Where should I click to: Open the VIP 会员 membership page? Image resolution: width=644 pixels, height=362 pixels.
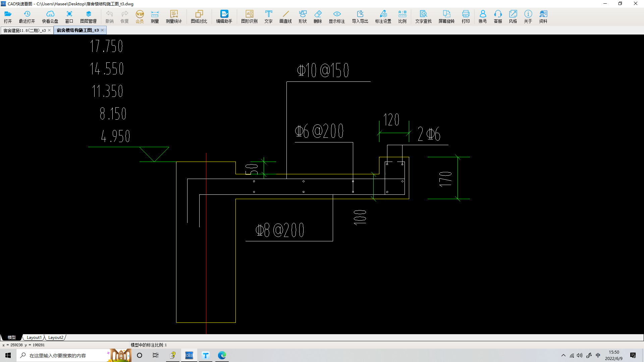[140, 16]
